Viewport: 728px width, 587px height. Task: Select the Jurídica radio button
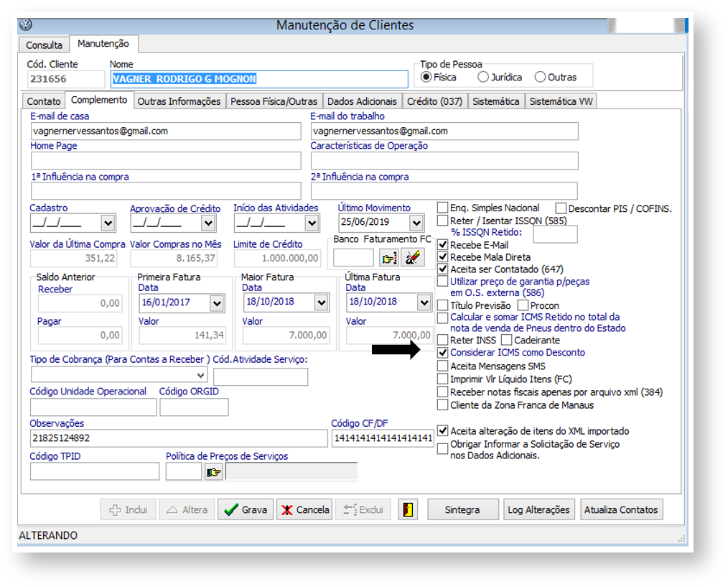pyautogui.click(x=483, y=77)
